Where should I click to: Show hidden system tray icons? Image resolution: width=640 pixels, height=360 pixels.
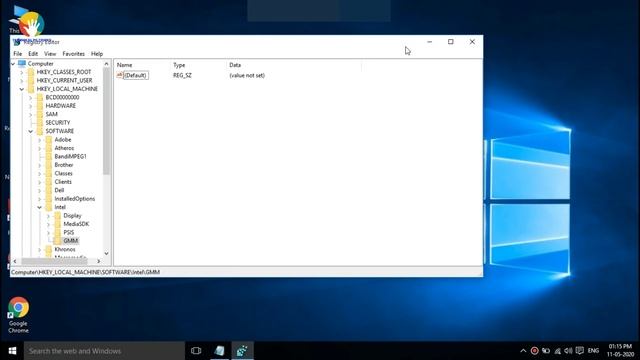point(523,351)
